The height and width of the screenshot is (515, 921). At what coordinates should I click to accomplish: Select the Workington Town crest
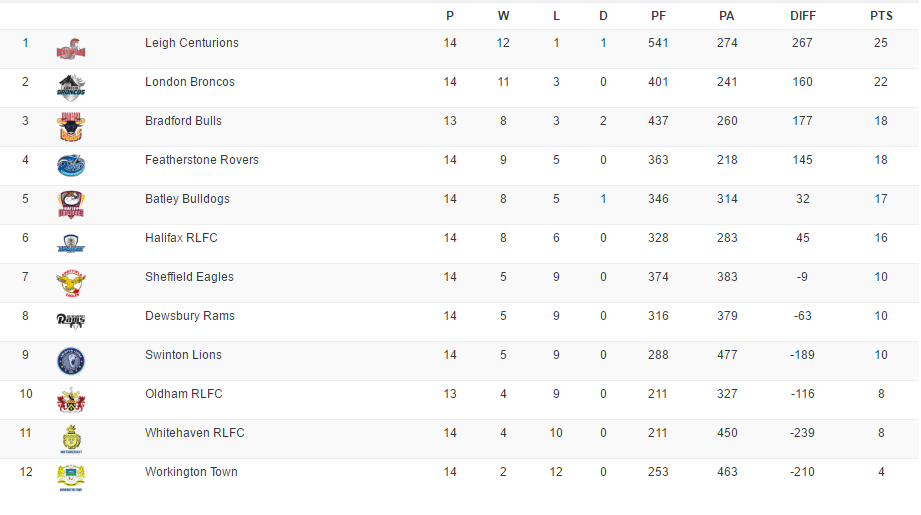pyautogui.click(x=71, y=477)
